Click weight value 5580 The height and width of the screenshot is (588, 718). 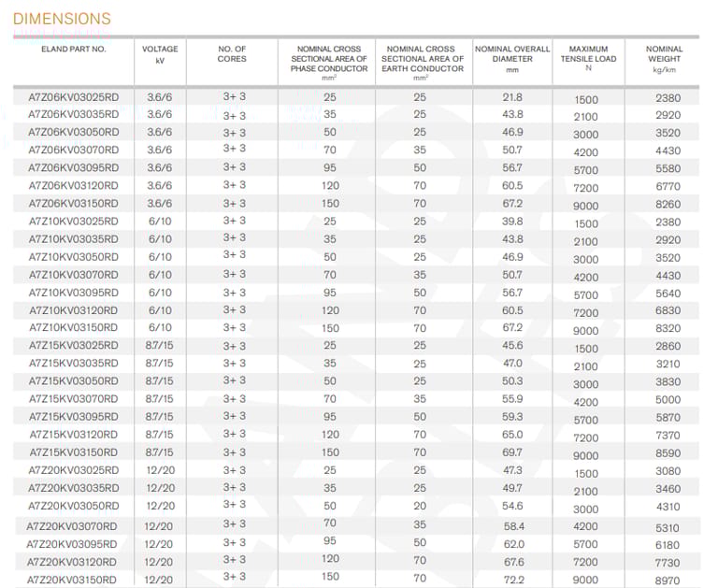coord(668,168)
